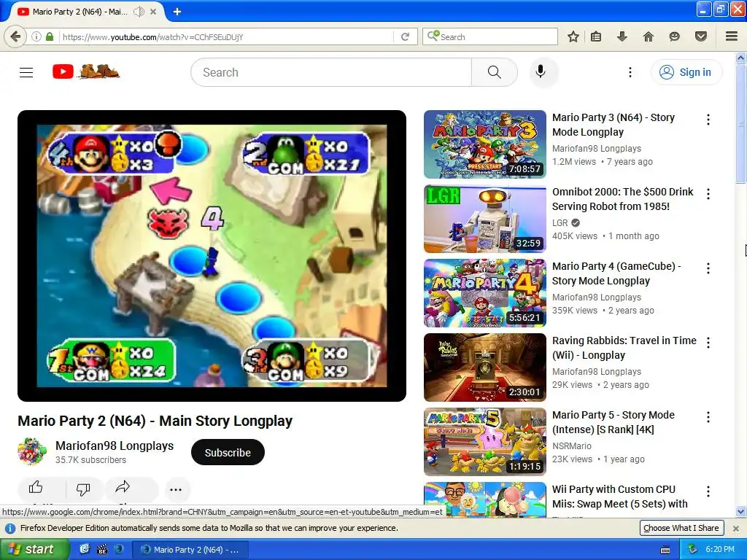Reload the page with the refresh icon
Image resolution: width=747 pixels, height=560 pixels.
pos(406,36)
